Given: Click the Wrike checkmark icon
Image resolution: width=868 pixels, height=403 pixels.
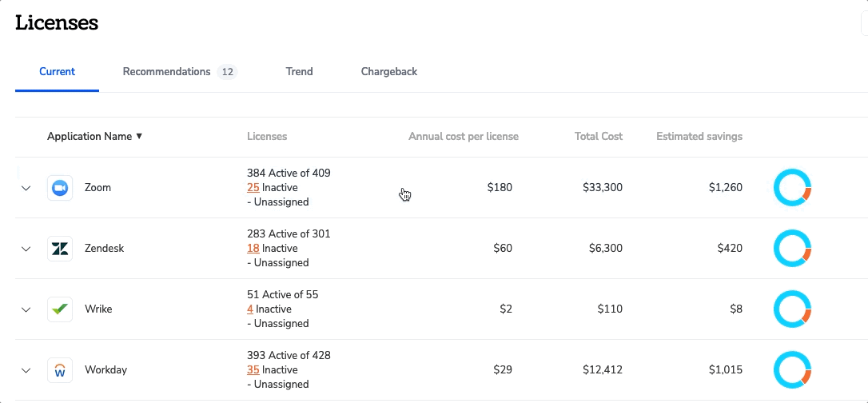Looking at the screenshot, I should point(60,309).
